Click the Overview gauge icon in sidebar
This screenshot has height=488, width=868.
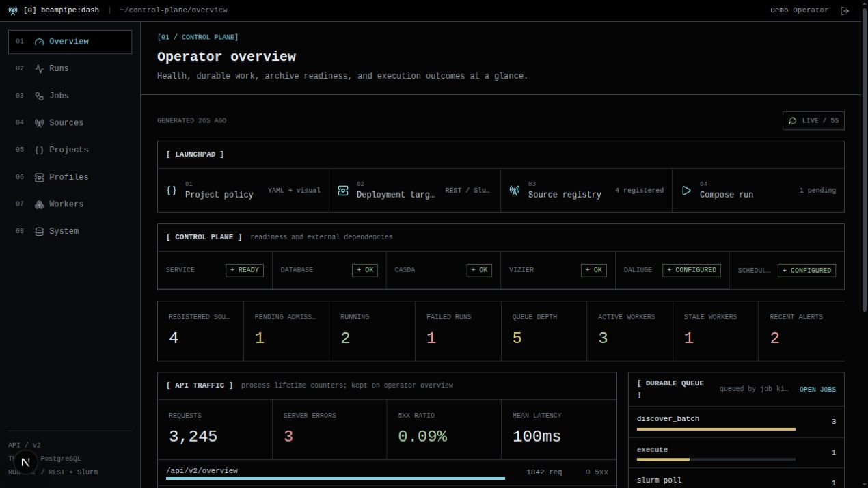tap(39, 42)
